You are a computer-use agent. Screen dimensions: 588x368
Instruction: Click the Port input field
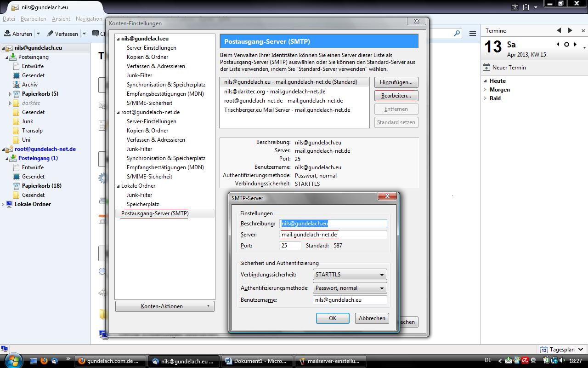tap(290, 246)
